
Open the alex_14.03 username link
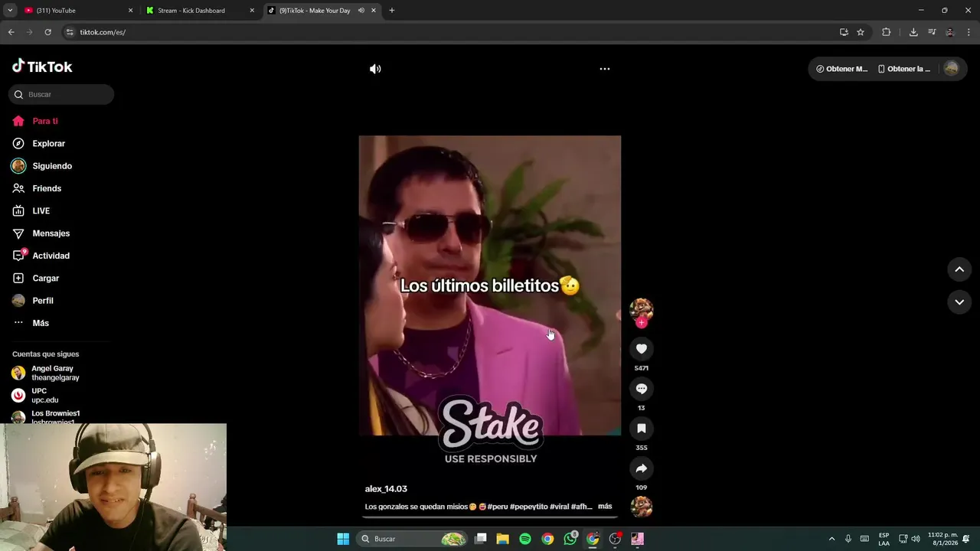pyautogui.click(x=386, y=489)
